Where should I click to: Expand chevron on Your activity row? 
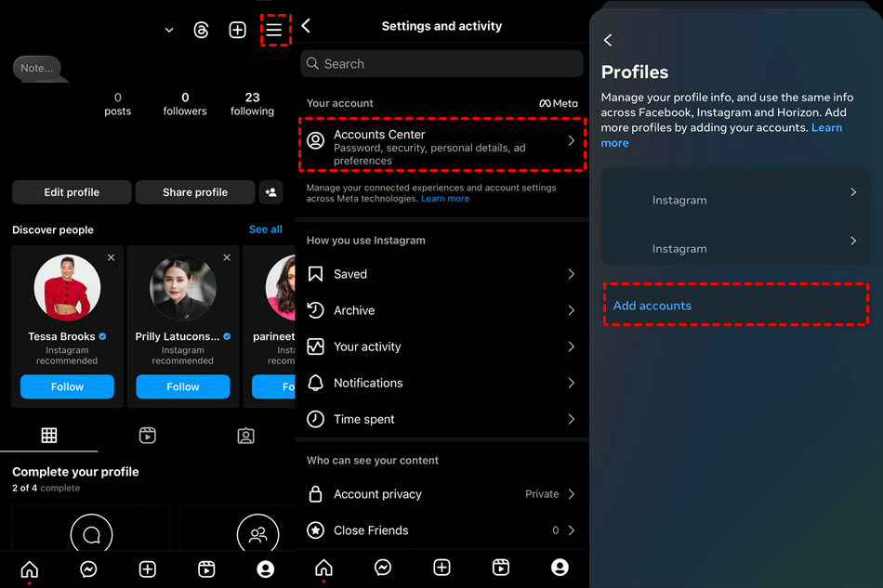(x=571, y=346)
